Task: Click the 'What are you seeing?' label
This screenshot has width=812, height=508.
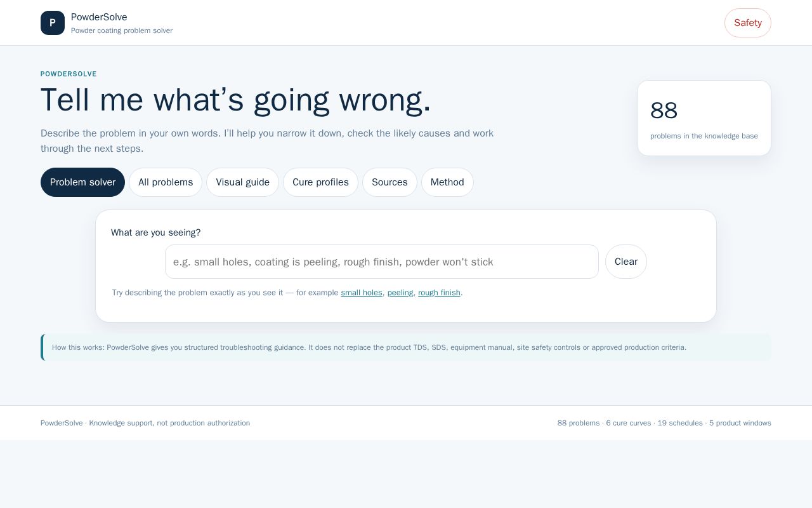Action: pyautogui.click(x=155, y=232)
